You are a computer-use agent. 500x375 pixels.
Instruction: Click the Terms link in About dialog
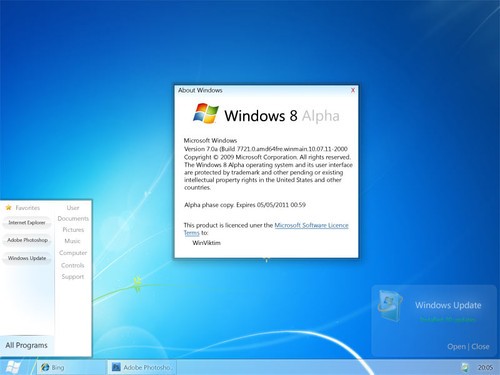[x=192, y=233]
